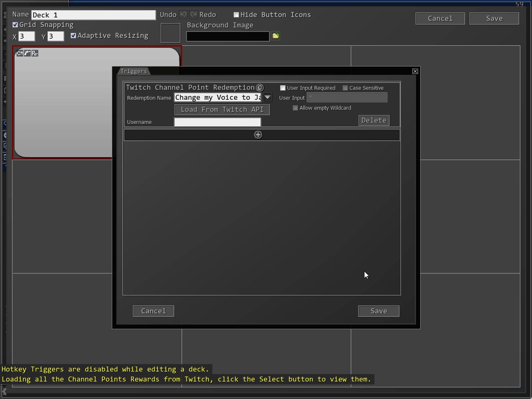The image size is (532, 399).
Task: Close the Triggers dialog with the X icon
Action: pyautogui.click(x=415, y=71)
